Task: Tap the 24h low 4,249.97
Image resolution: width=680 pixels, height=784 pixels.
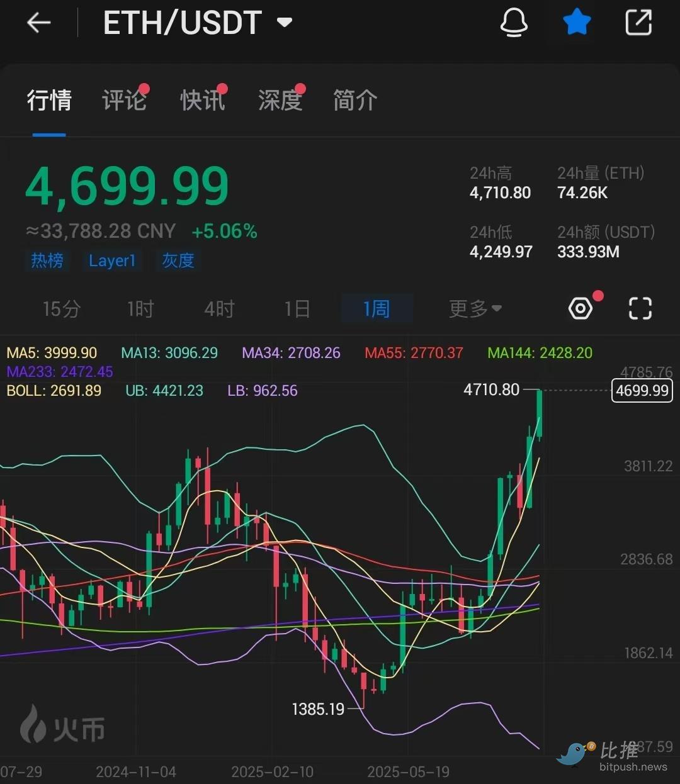Action: (x=501, y=252)
